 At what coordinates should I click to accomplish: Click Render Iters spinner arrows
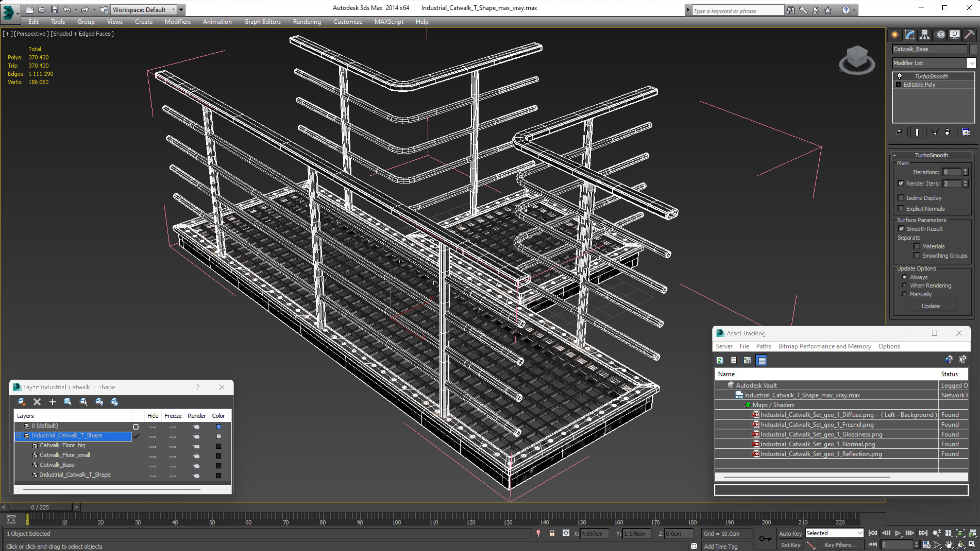(x=965, y=183)
